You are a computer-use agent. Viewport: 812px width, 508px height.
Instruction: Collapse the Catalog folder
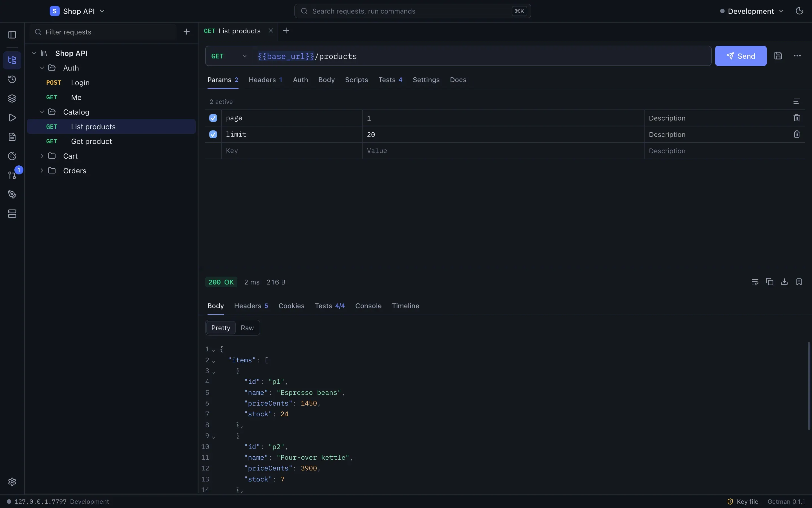pyautogui.click(x=42, y=112)
